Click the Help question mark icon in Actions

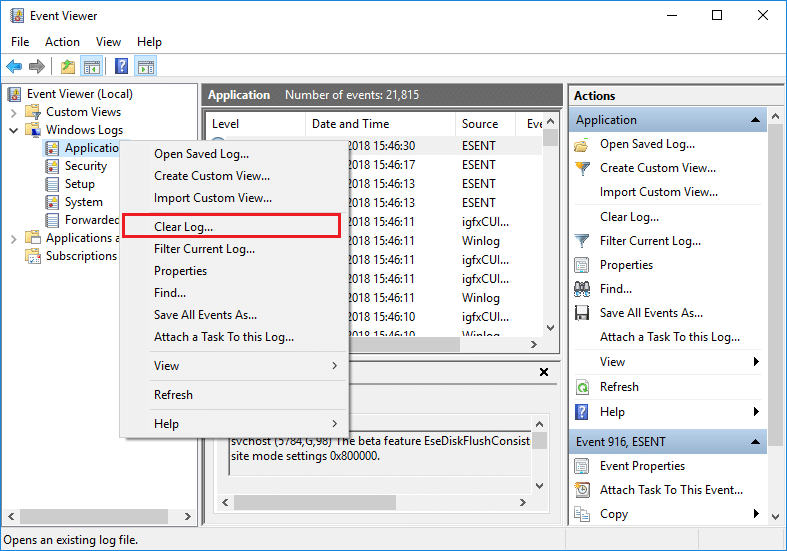point(582,412)
